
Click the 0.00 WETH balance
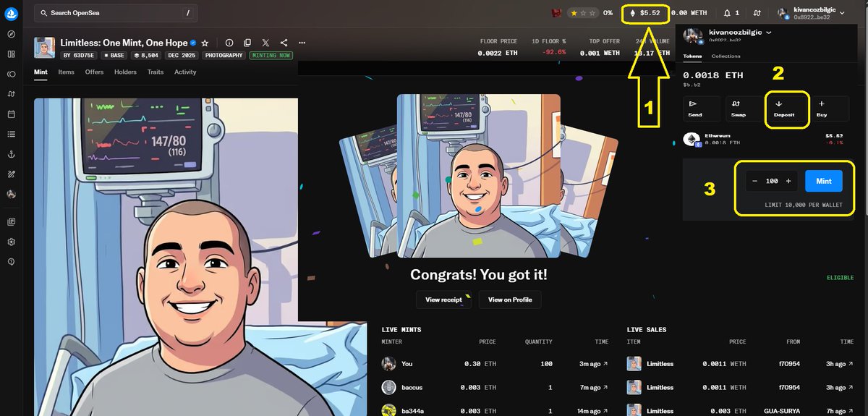coord(689,13)
